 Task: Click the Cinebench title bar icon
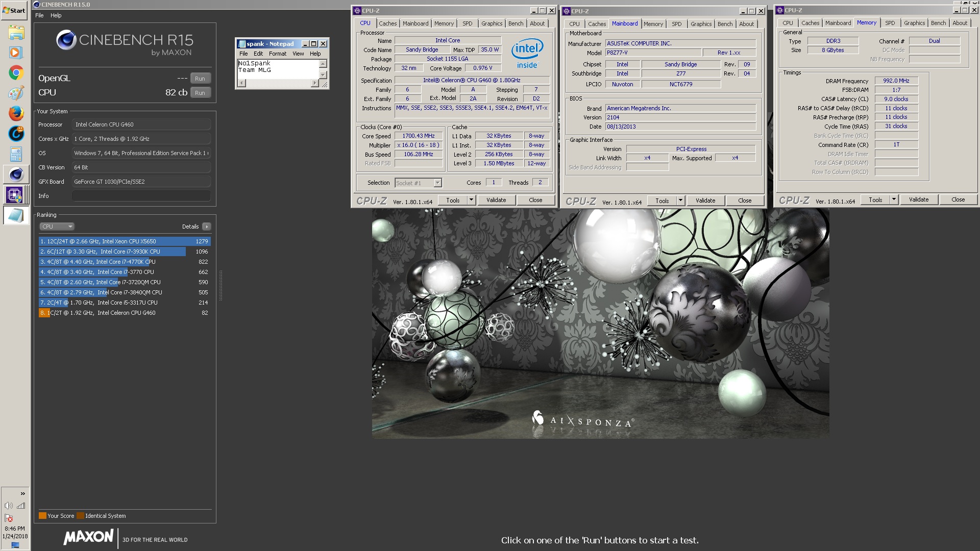click(36, 5)
